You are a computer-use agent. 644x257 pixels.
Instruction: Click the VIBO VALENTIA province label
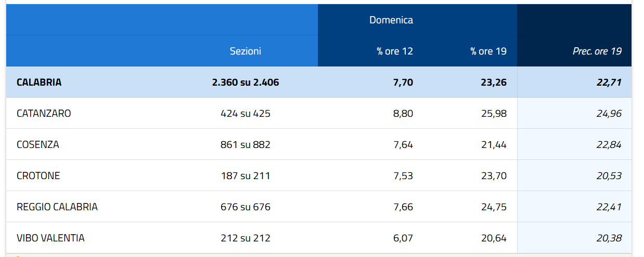tap(50, 238)
